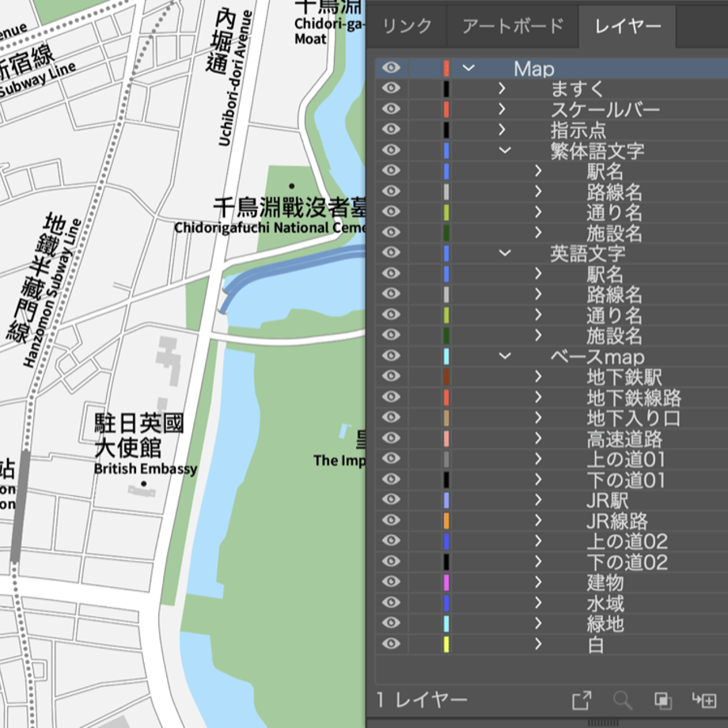728x728 pixels.
Task: Click the magenta color bar of 建物
Action: click(x=446, y=582)
